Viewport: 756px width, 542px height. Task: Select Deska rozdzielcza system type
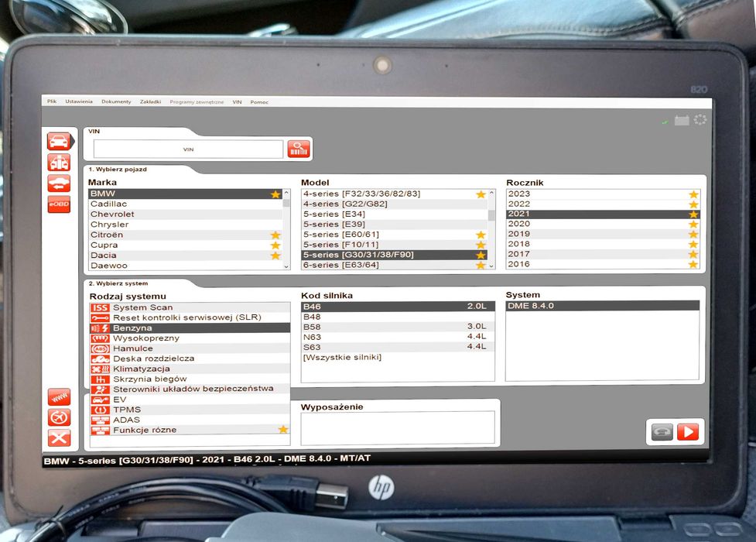point(190,358)
